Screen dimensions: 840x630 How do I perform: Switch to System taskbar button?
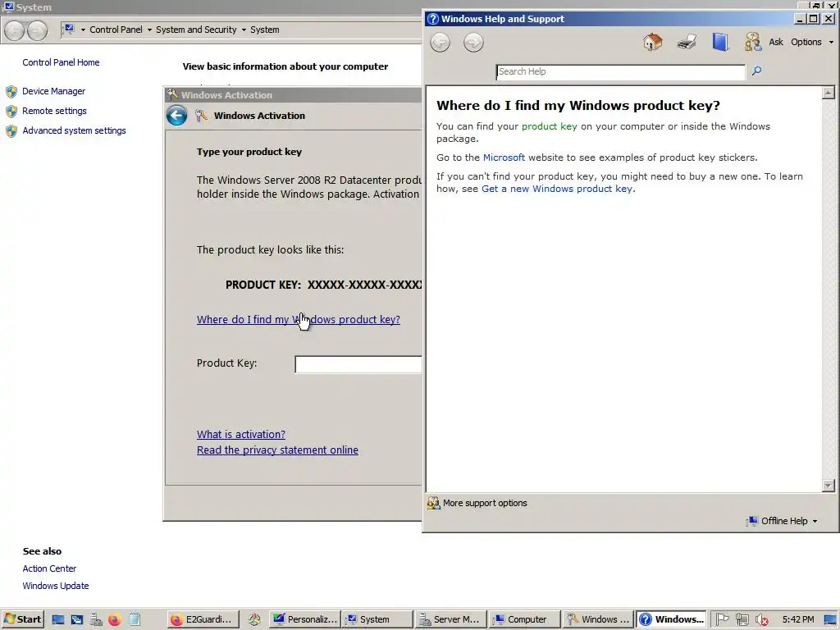point(377,619)
